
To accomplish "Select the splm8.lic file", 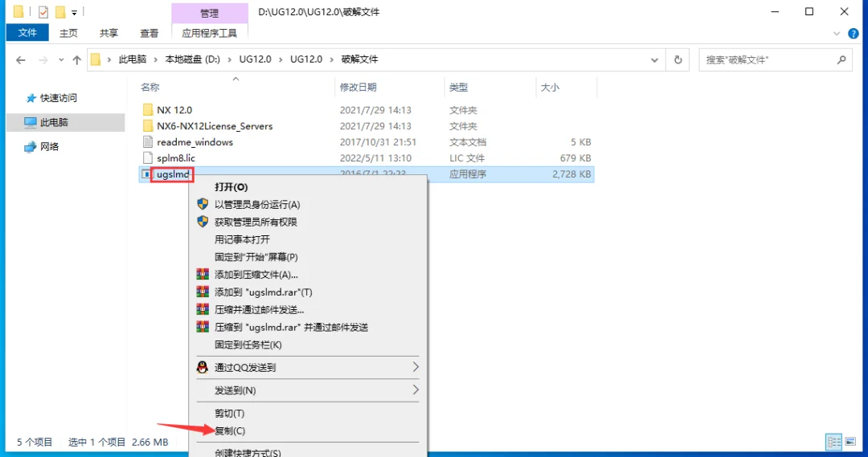I will [x=175, y=158].
